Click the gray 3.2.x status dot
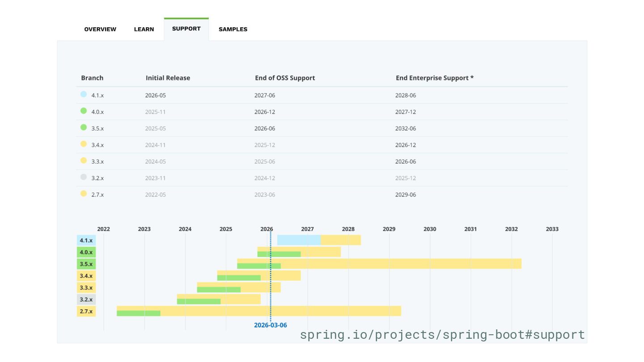644x362 pixels. [84, 177]
